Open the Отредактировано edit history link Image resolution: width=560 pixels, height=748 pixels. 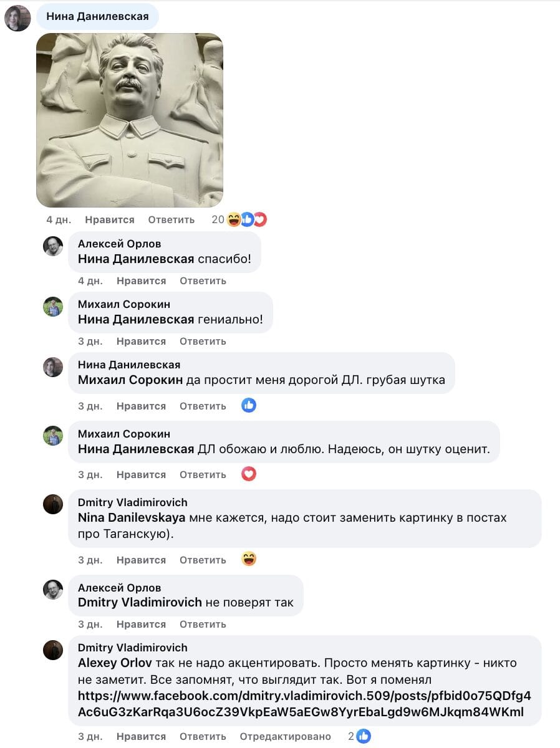coord(286,736)
